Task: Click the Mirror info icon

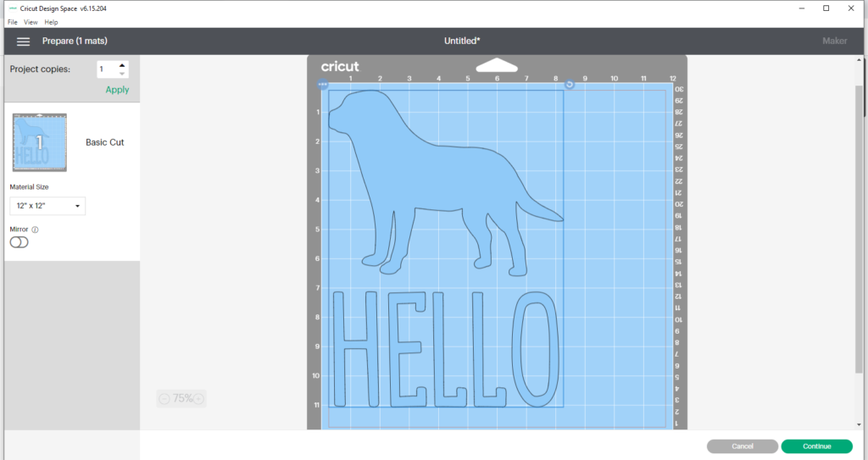Action: (x=35, y=230)
